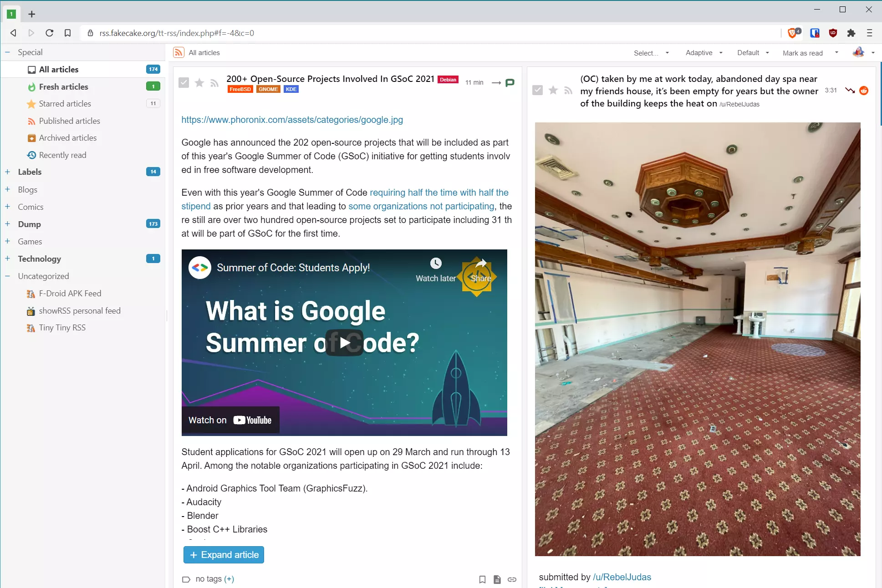Screen dimensions: 882x588
Task: Toggle checkbox for GSoC 2021 article
Action: [184, 82]
